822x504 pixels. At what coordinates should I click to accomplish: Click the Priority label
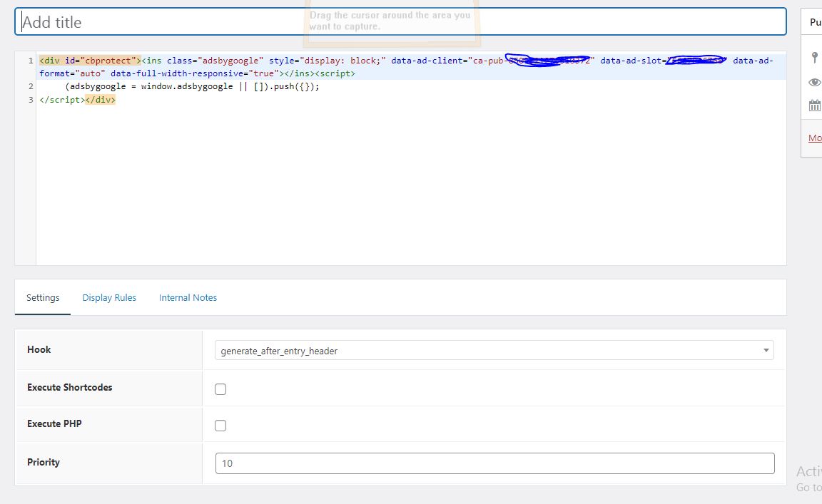pos(44,462)
